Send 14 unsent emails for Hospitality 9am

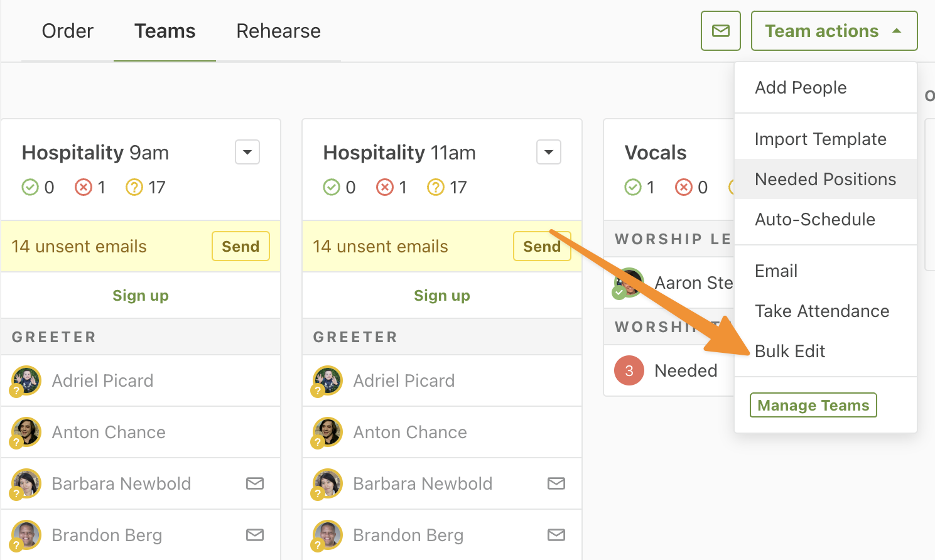point(241,246)
